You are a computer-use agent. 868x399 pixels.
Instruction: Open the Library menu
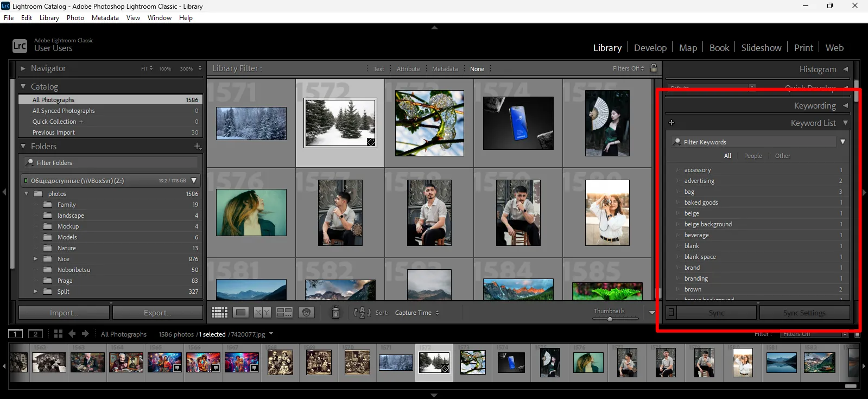tap(49, 18)
